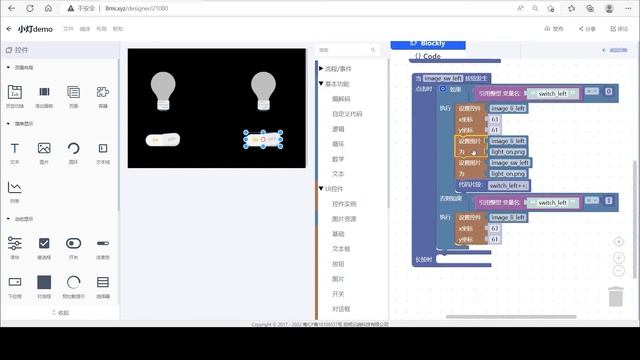Select the puzzle-piece container widget icon
This screenshot has height=360, width=640.
(x=103, y=92)
